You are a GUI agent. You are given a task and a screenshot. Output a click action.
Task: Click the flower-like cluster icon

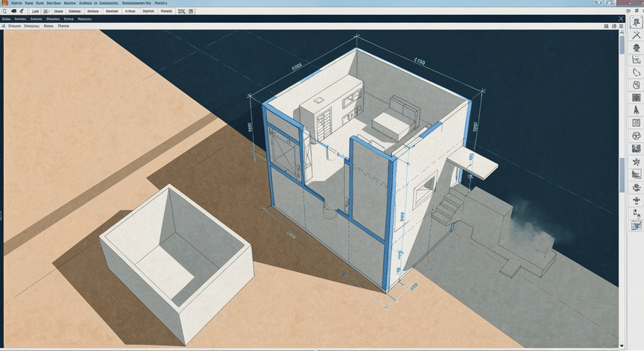(637, 187)
